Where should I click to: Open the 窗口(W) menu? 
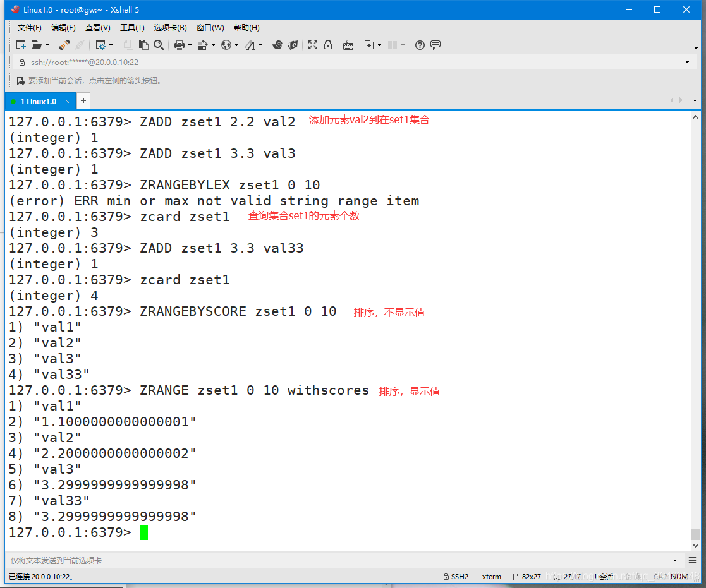click(210, 28)
